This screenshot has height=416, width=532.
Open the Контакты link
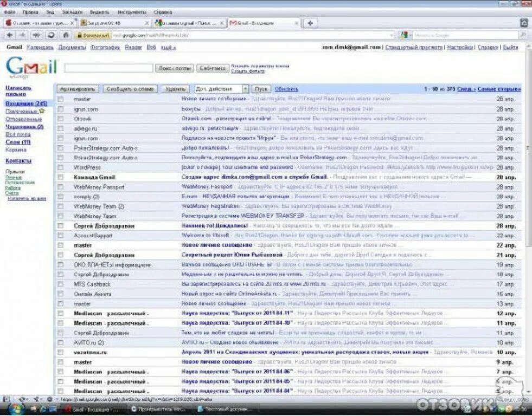coord(18,160)
